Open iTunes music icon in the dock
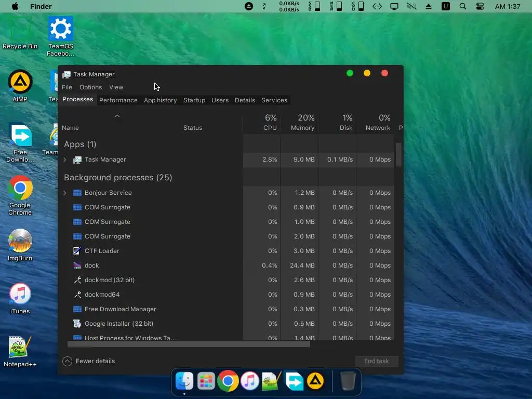 pyautogui.click(x=250, y=381)
